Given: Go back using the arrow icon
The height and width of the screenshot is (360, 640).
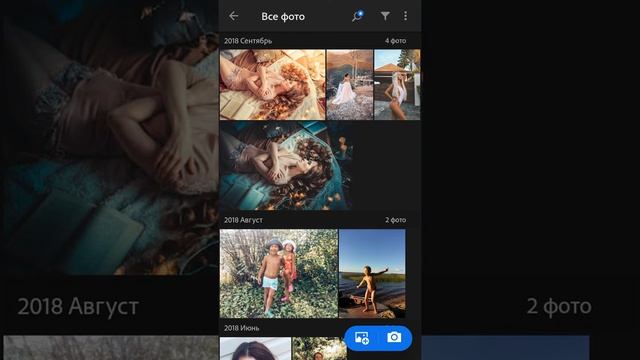Looking at the screenshot, I should pyautogui.click(x=233, y=16).
